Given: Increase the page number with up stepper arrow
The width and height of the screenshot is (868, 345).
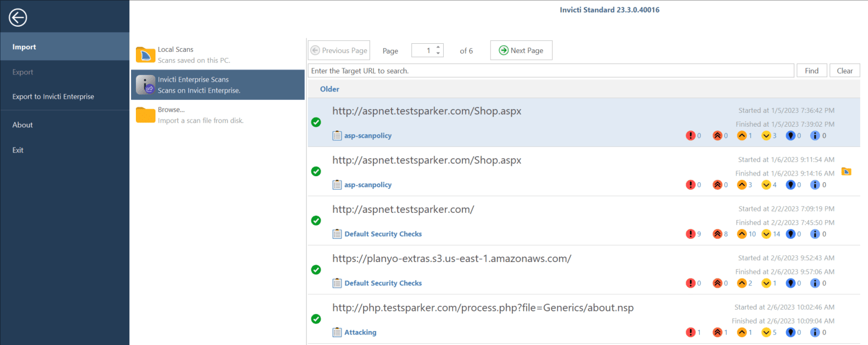Looking at the screenshot, I should pos(438,48).
